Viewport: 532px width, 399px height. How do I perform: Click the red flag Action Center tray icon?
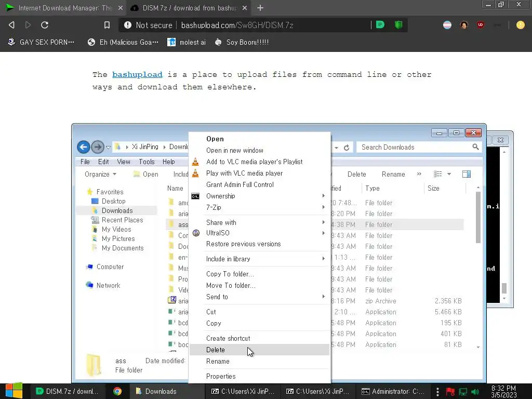point(450,392)
